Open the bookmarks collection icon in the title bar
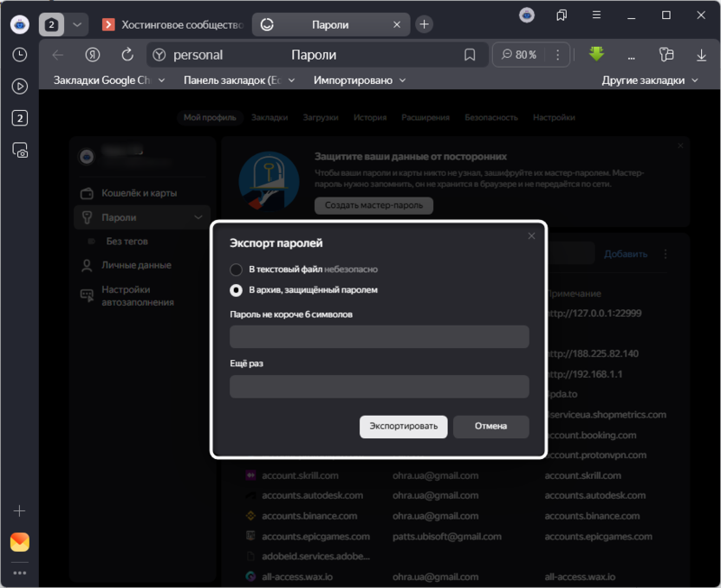 coord(562,16)
